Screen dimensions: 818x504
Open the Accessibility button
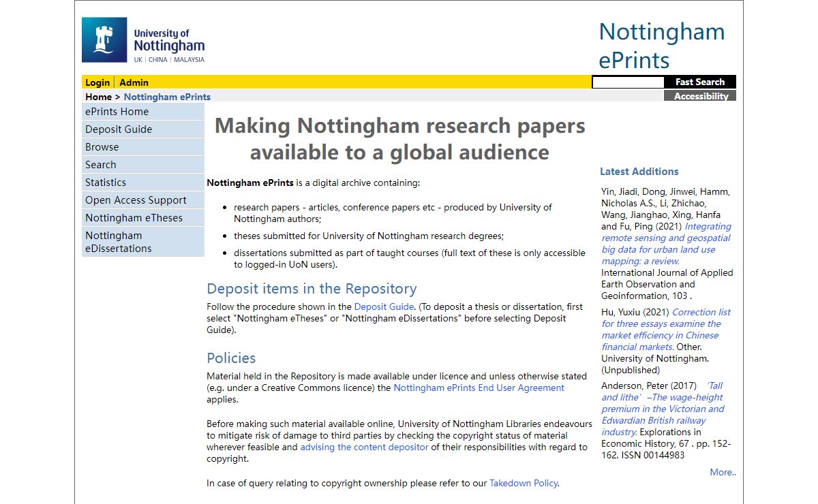(700, 96)
